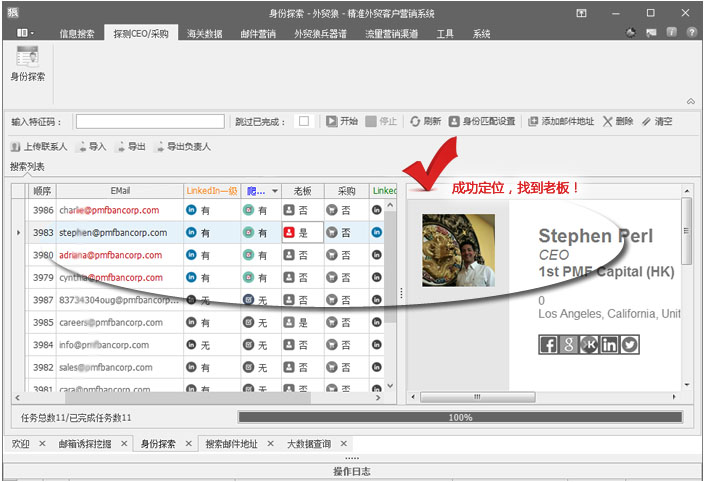Click Stephen Perl's profile photo
The height and width of the screenshot is (482, 705).
pos(457,249)
